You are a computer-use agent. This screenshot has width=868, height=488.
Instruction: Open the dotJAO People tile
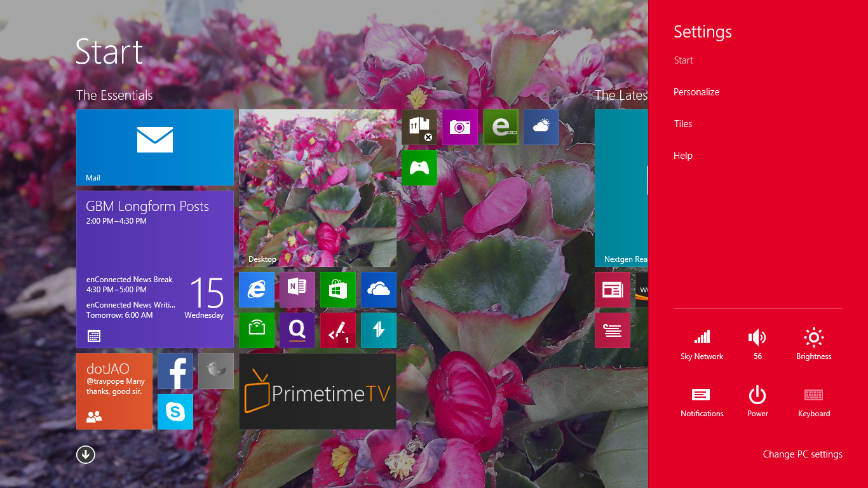tap(114, 391)
